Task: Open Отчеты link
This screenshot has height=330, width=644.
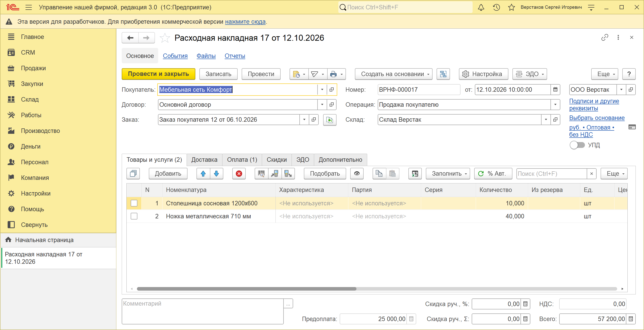Action: [x=235, y=56]
